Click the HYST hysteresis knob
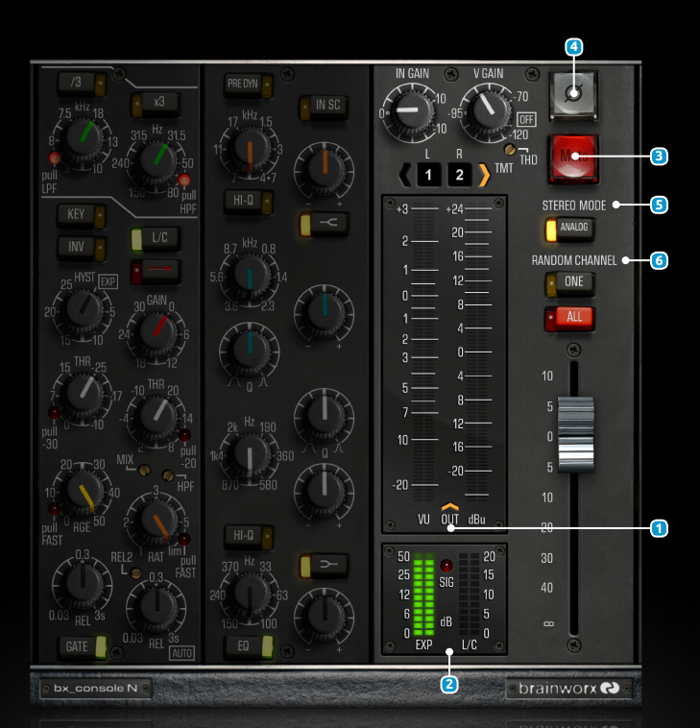Screen dimensions: 700x728 [x=84, y=309]
